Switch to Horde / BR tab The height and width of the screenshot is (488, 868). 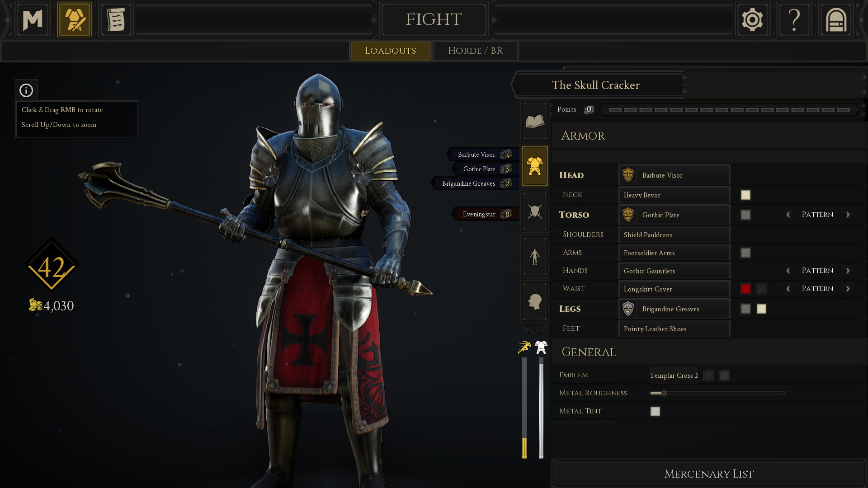[x=476, y=51]
